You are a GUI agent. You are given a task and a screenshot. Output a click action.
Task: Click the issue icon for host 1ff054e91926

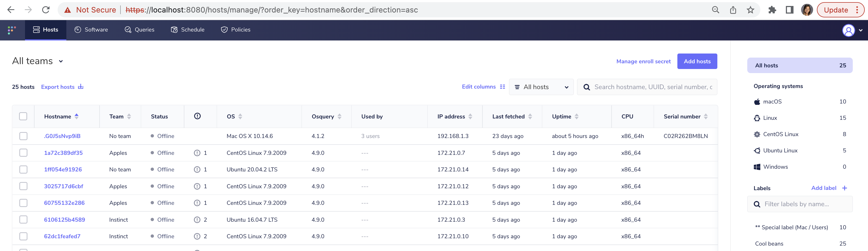coord(197,170)
